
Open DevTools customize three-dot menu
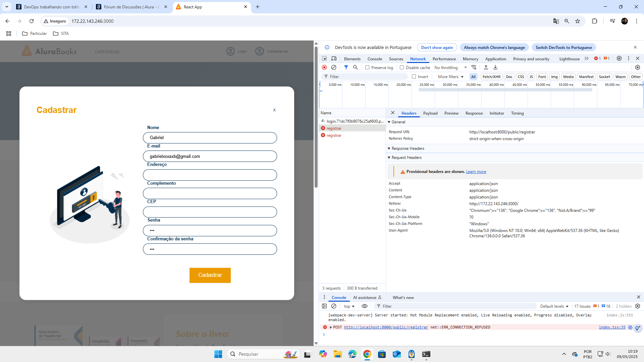pyautogui.click(x=629, y=58)
